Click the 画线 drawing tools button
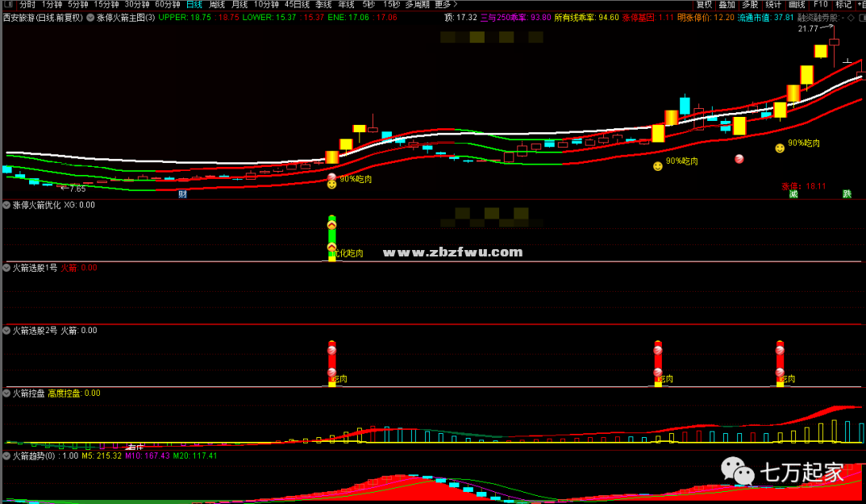Image resolution: width=866 pixels, height=504 pixels. click(x=797, y=4)
